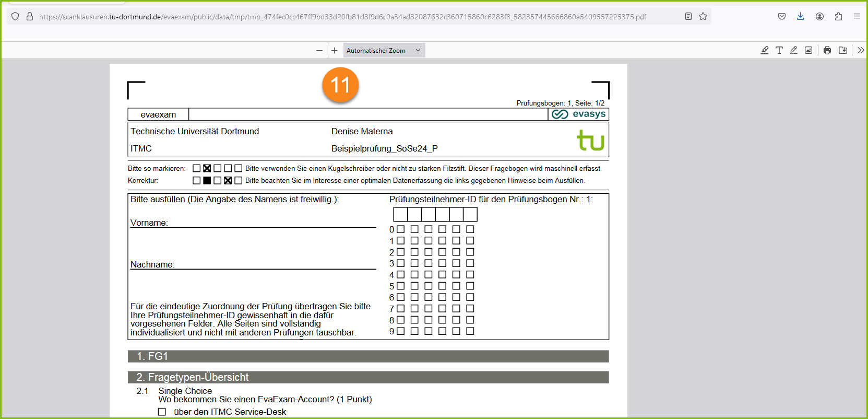Click the 'Bitte so markieren:' label

click(x=157, y=168)
